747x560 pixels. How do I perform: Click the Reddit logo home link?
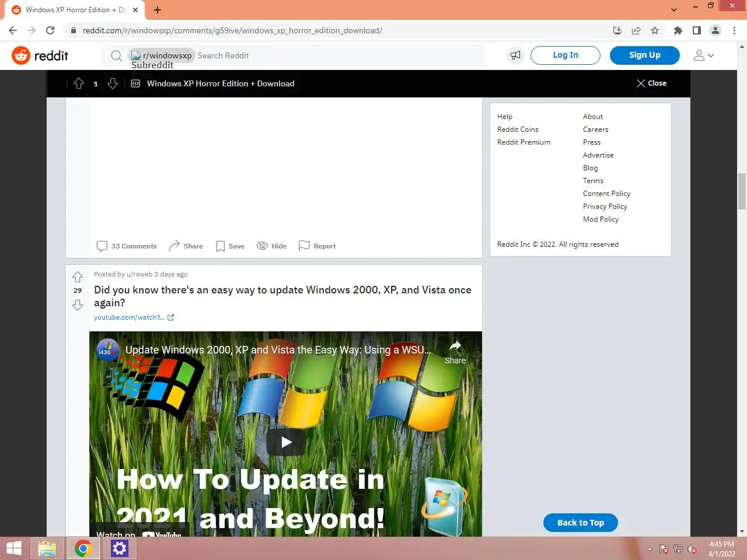[40, 55]
